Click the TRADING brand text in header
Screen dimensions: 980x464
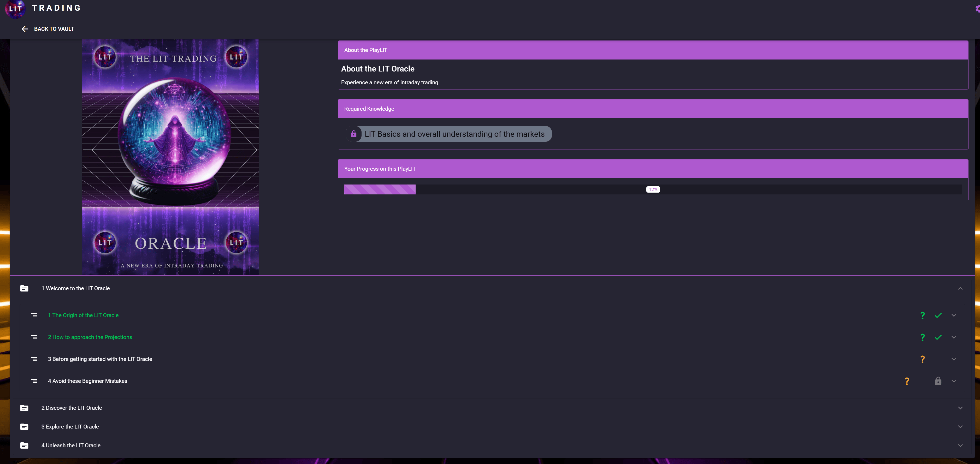click(56, 8)
